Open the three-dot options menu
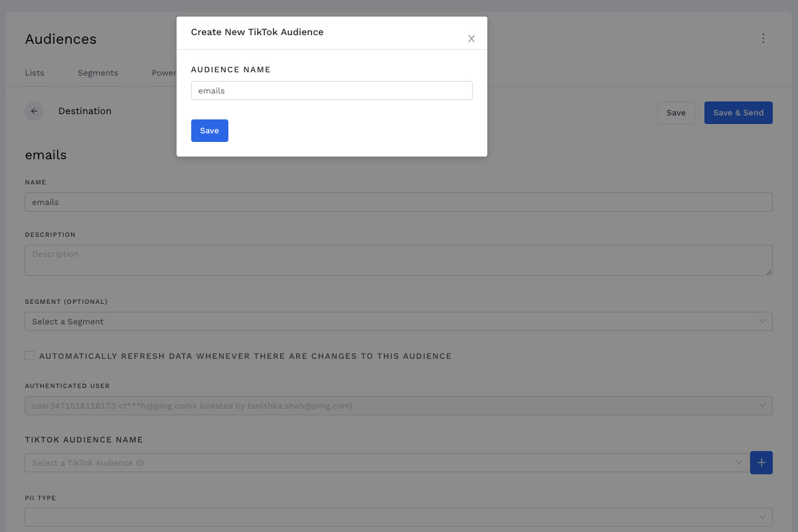The height and width of the screenshot is (532, 798). click(x=763, y=38)
